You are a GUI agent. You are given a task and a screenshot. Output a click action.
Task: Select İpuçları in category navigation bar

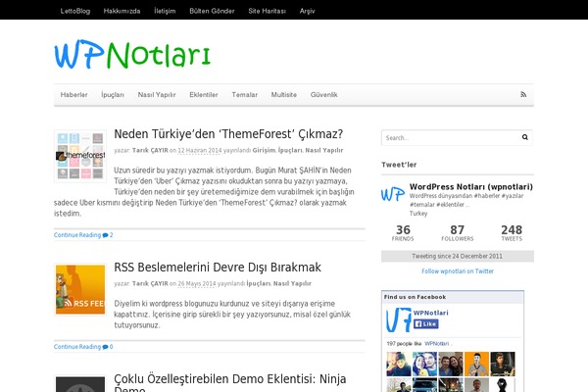(113, 95)
